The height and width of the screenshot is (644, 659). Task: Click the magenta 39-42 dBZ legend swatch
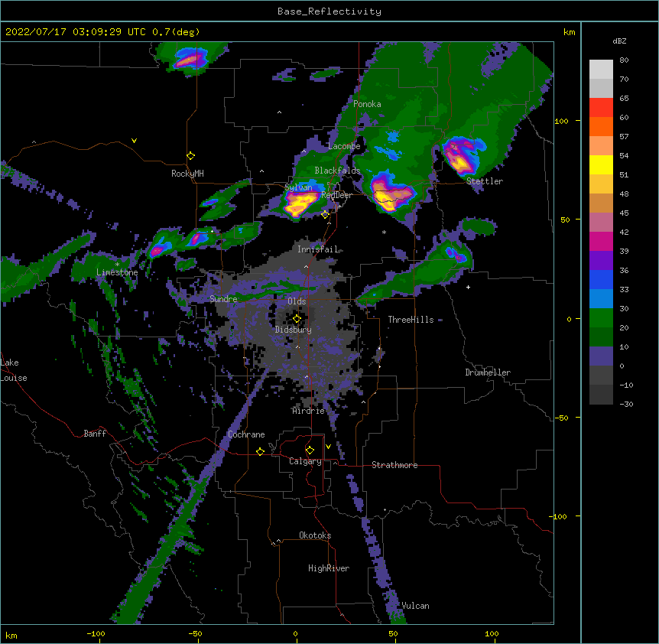click(601, 242)
